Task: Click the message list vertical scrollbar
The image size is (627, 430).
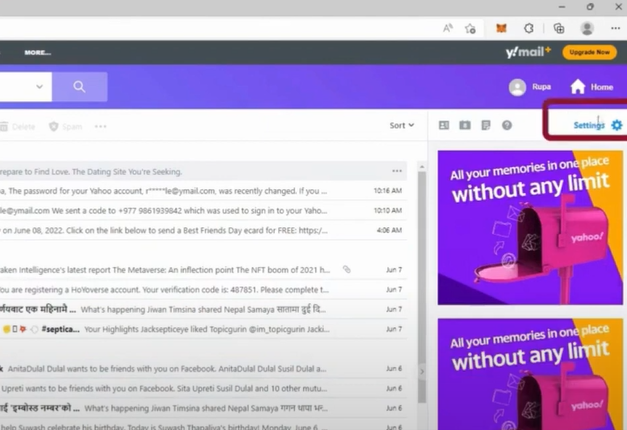Action: tap(422, 287)
